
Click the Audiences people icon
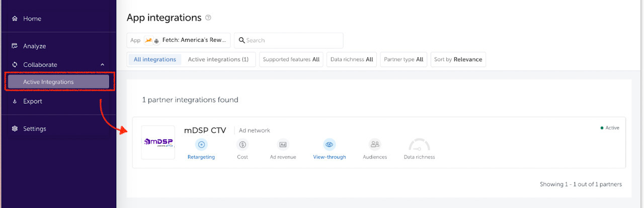(x=375, y=145)
